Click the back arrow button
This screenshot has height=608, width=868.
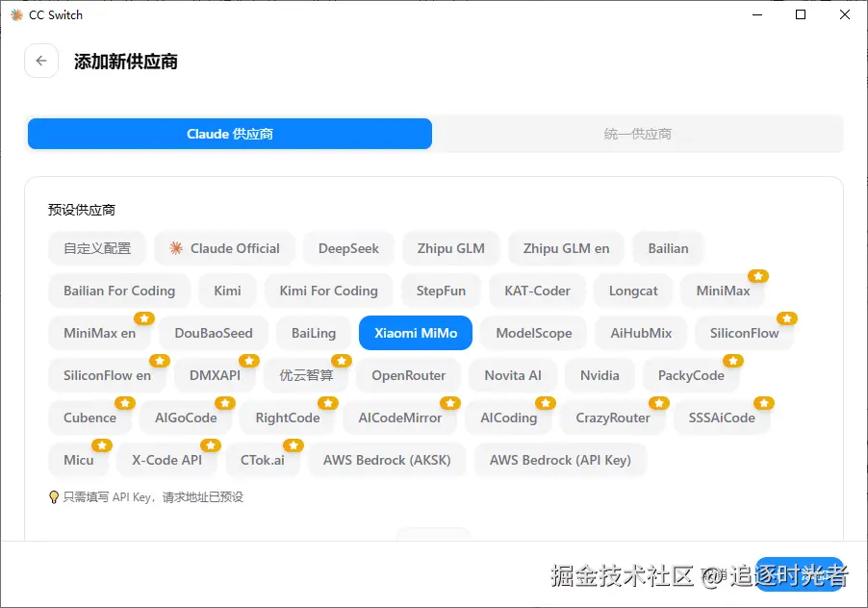pos(41,61)
